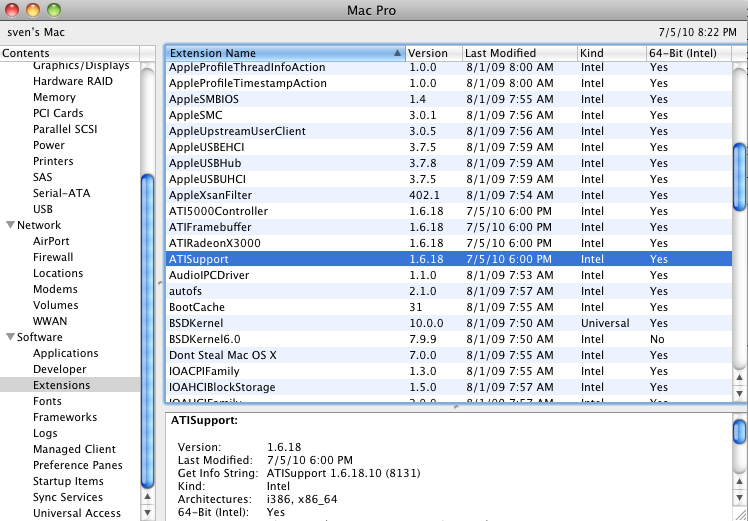Collapse the Software section triangle
The image size is (748, 521).
coord(10,337)
